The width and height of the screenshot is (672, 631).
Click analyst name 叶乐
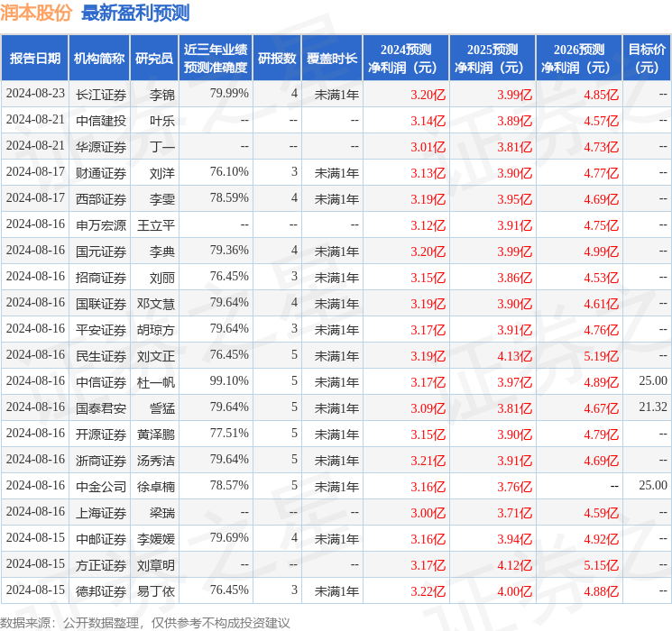click(162, 121)
